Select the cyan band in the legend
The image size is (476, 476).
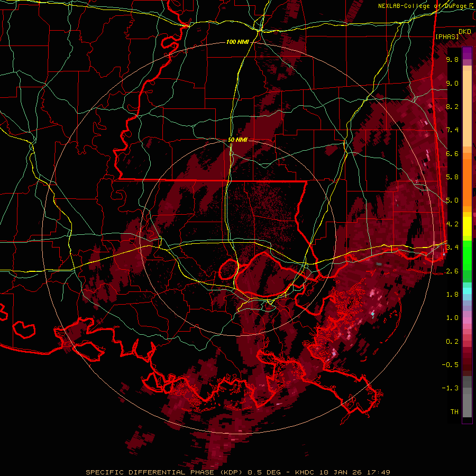(467, 291)
